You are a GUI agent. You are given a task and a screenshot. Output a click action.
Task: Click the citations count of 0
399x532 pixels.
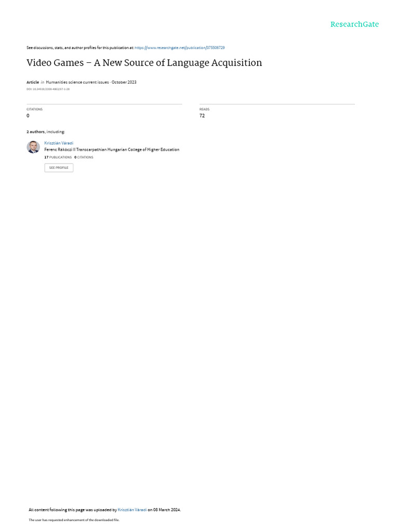pos(28,116)
